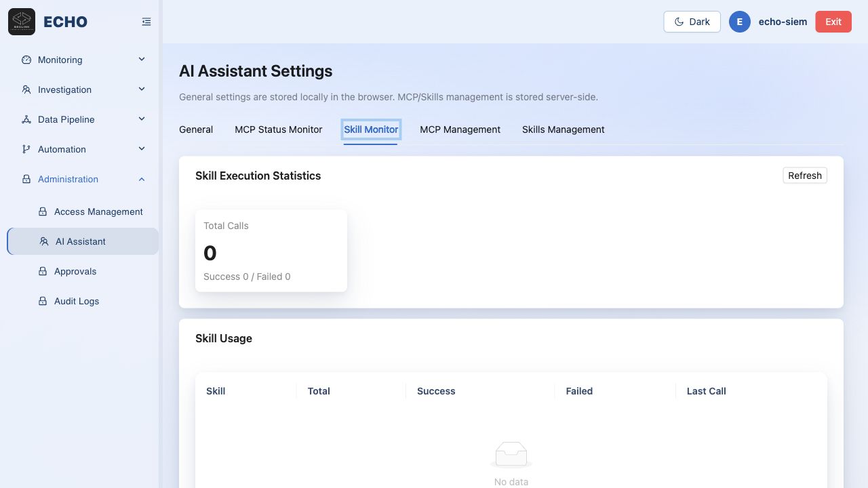Open the Skills Management tab

point(563,129)
